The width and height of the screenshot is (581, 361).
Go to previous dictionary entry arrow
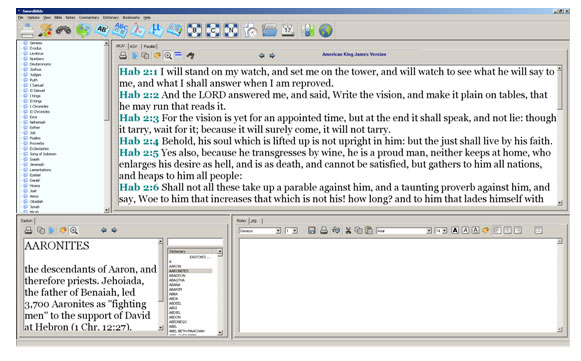(104, 230)
